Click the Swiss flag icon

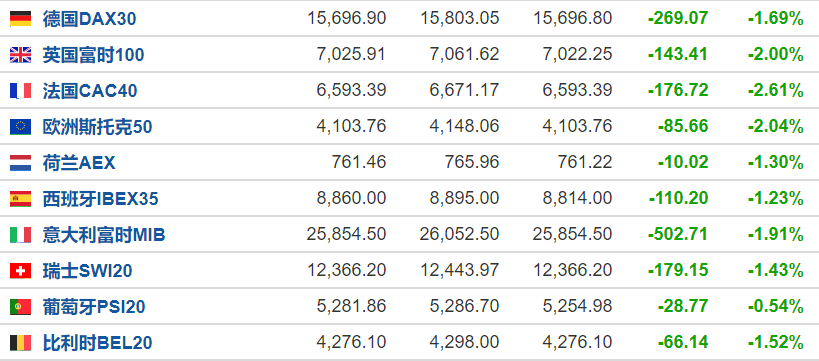pyautogui.click(x=20, y=271)
